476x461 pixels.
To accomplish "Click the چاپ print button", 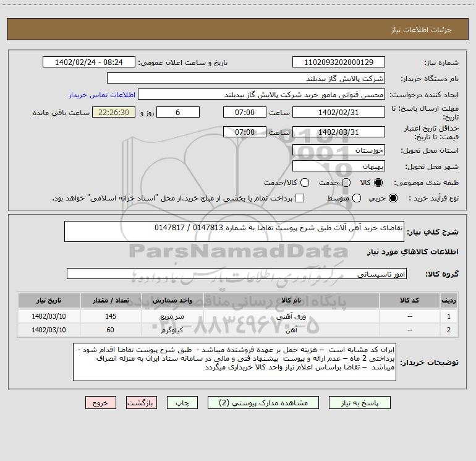I will [x=182, y=403].
